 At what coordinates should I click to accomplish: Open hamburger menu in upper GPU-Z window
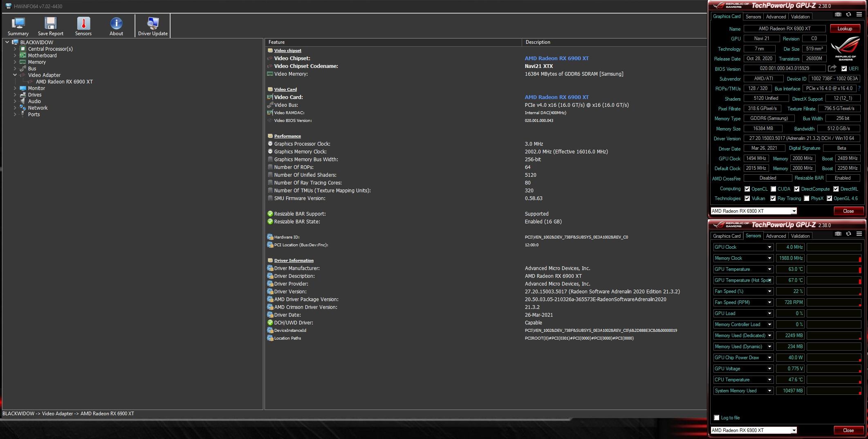[859, 14]
